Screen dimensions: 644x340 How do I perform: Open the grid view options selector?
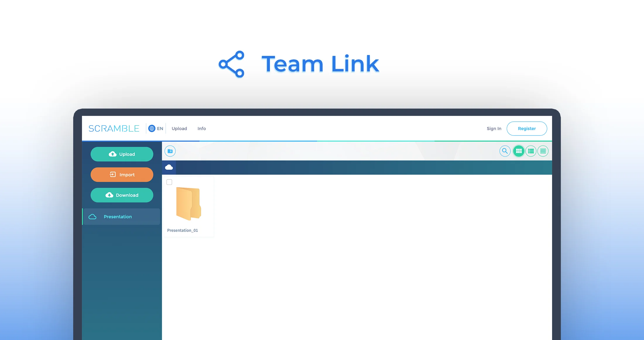519,151
